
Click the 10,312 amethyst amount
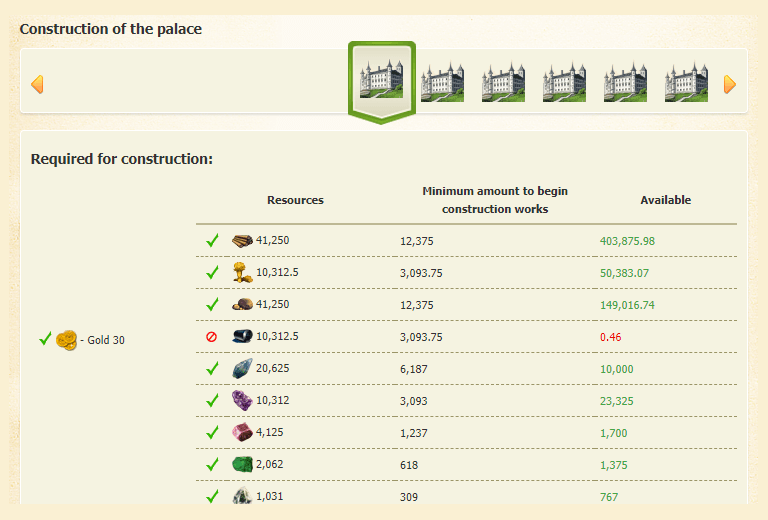pyautogui.click(x=273, y=401)
